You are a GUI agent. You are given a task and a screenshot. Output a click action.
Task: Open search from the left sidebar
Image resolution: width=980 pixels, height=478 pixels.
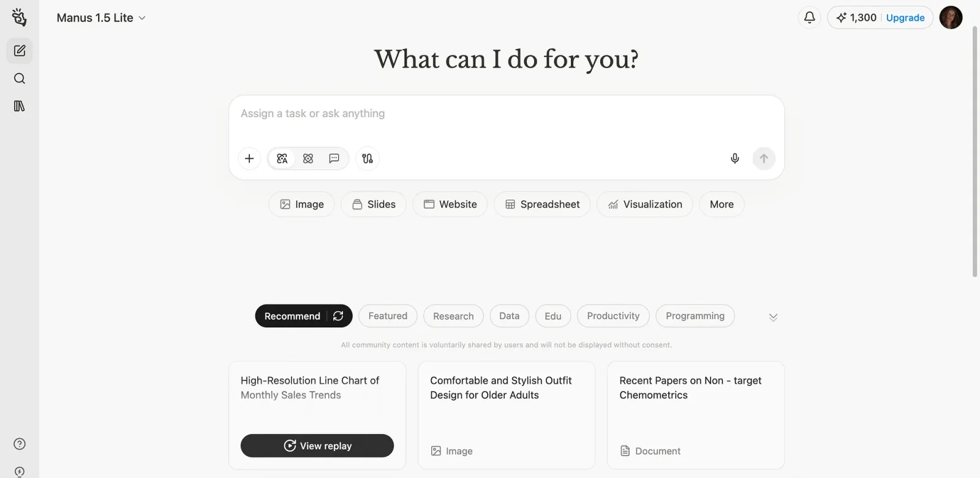pyautogui.click(x=20, y=78)
